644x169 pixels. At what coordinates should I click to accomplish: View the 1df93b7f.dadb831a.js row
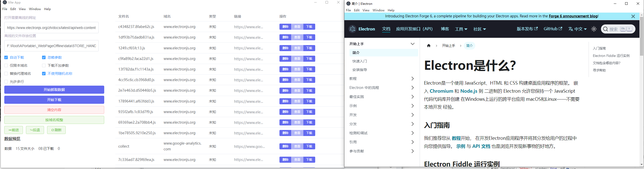(297, 37)
